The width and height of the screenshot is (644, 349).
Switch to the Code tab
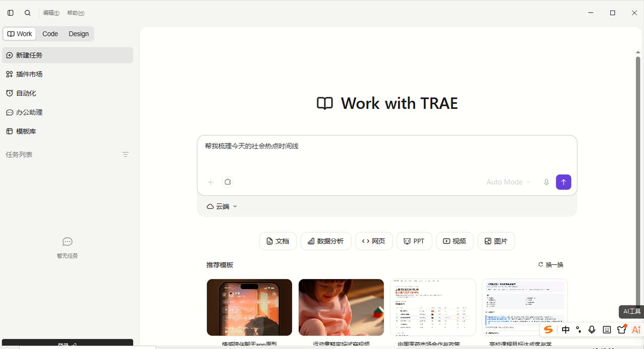50,34
